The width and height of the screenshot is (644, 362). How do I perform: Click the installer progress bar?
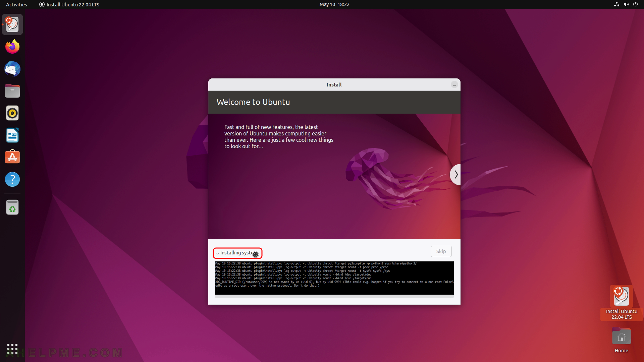(x=334, y=296)
